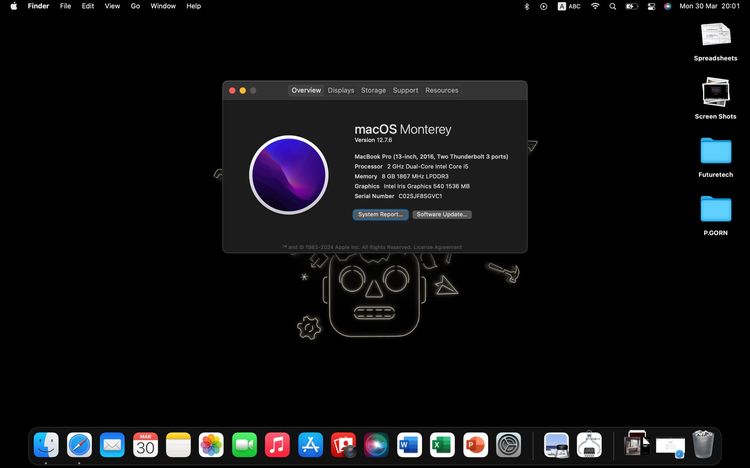The image size is (750, 468).
Task: Open the Go menu
Action: (135, 6)
